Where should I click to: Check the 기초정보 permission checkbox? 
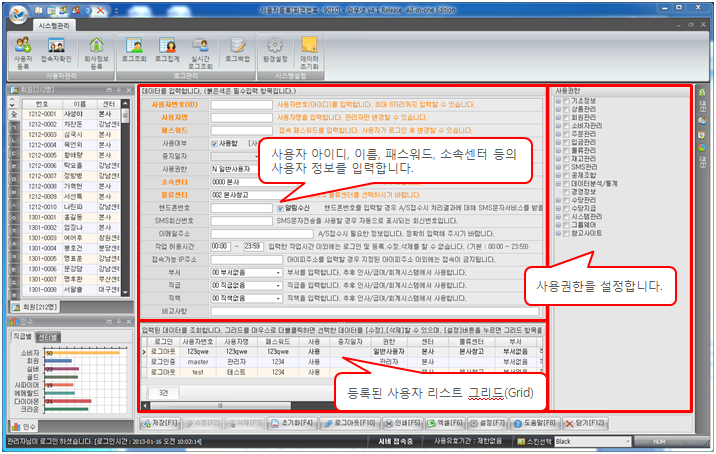click(565, 101)
